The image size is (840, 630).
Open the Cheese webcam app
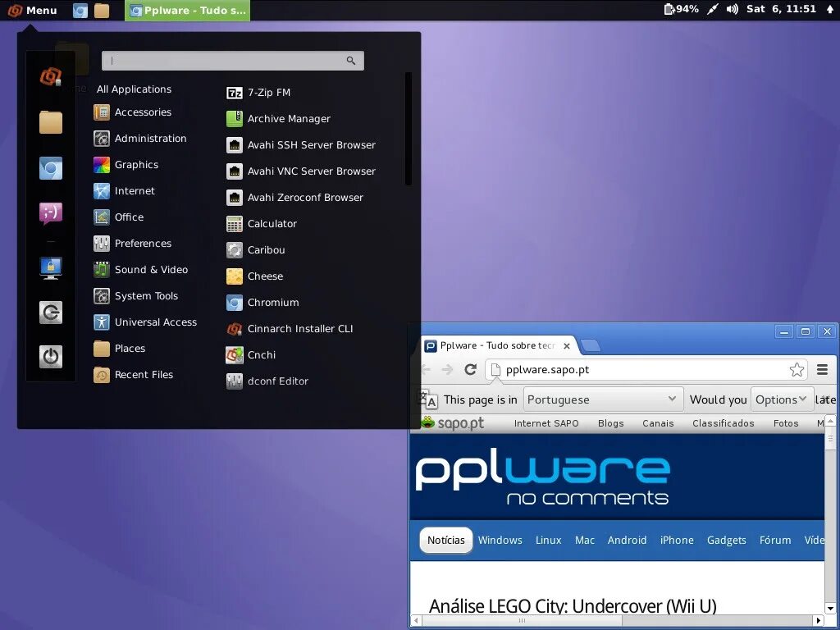[x=254, y=276]
